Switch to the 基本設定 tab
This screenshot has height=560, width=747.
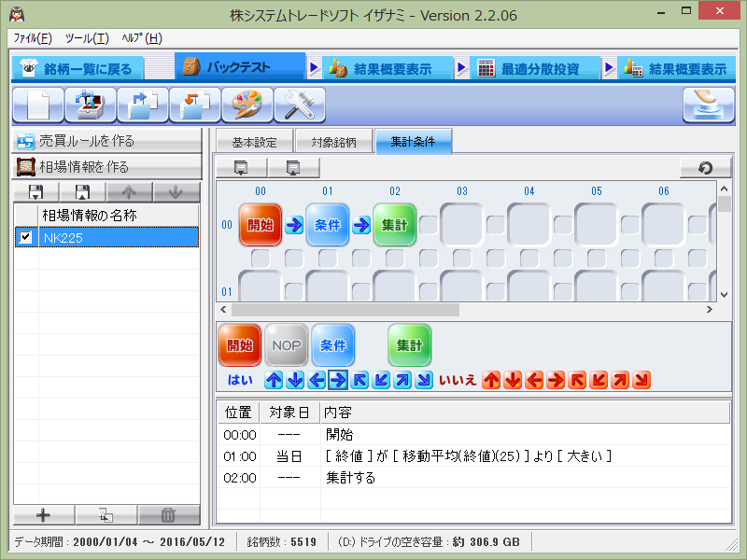(x=254, y=142)
